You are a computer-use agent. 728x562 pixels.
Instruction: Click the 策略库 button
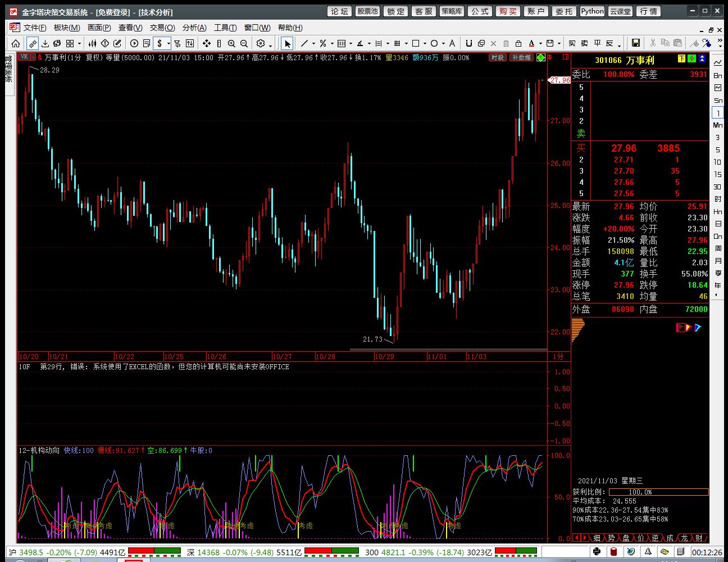[x=452, y=11]
